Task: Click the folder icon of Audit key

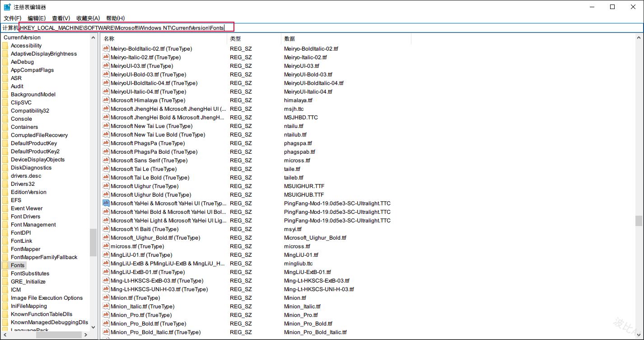Action: tap(5, 86)
